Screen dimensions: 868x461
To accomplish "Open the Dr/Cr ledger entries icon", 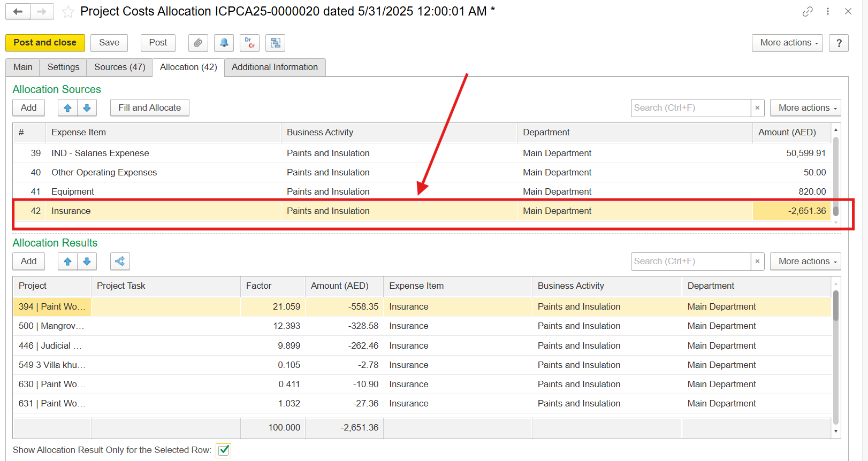I will coord(249,43).
